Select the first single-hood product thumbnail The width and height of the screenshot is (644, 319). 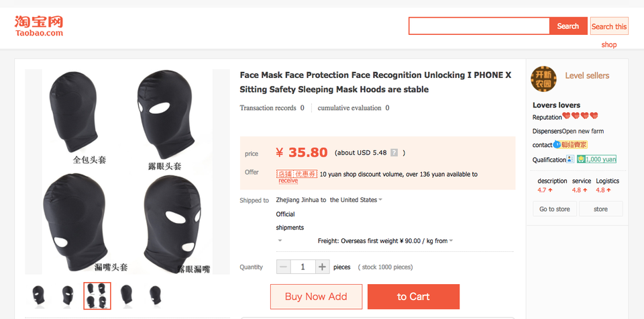pos(40,295)
